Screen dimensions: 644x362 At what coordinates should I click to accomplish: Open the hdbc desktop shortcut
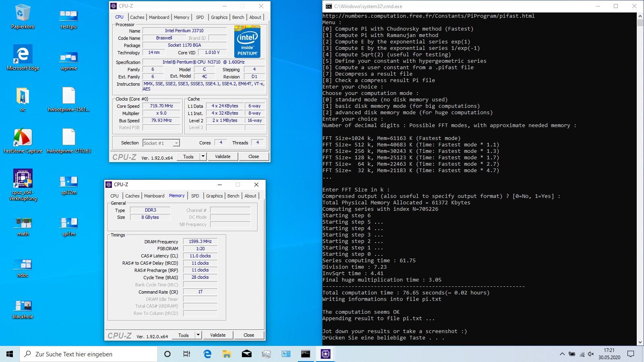click(23, 268)
